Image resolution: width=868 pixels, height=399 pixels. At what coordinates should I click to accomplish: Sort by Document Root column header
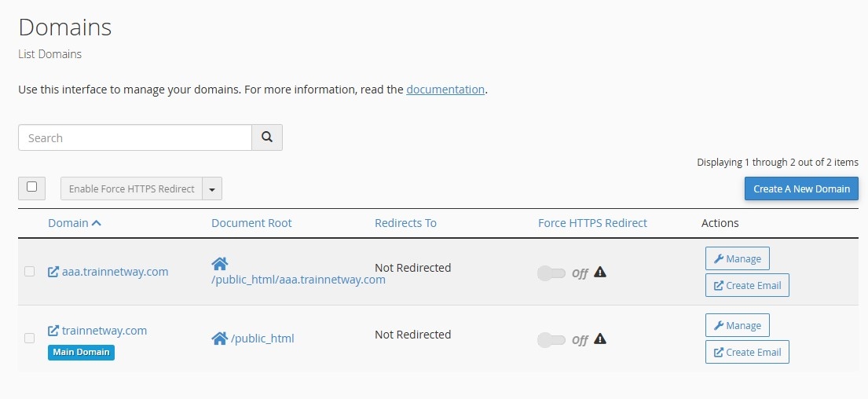[251, 223]
